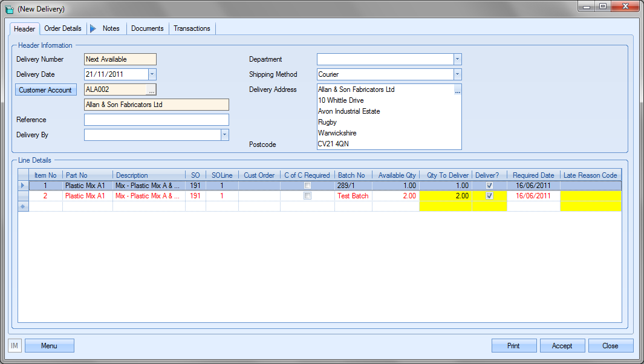
Task: Open the Shipping Method dropdown arrow
Action: (x=458, y=74)
